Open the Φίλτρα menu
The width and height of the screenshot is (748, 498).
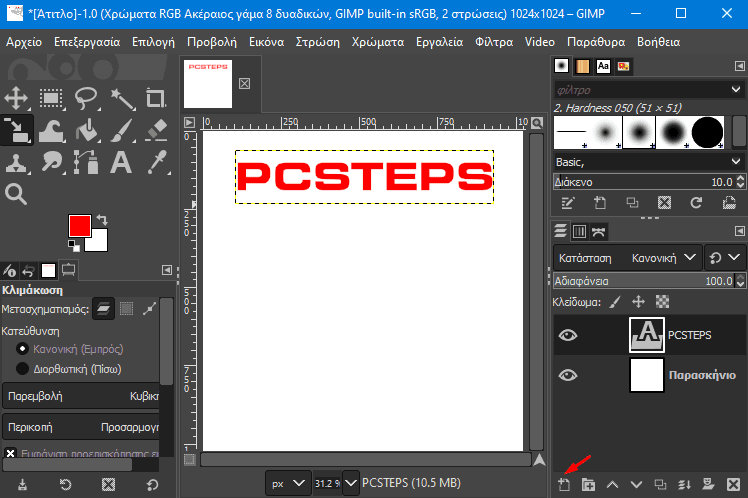point(494,42)
